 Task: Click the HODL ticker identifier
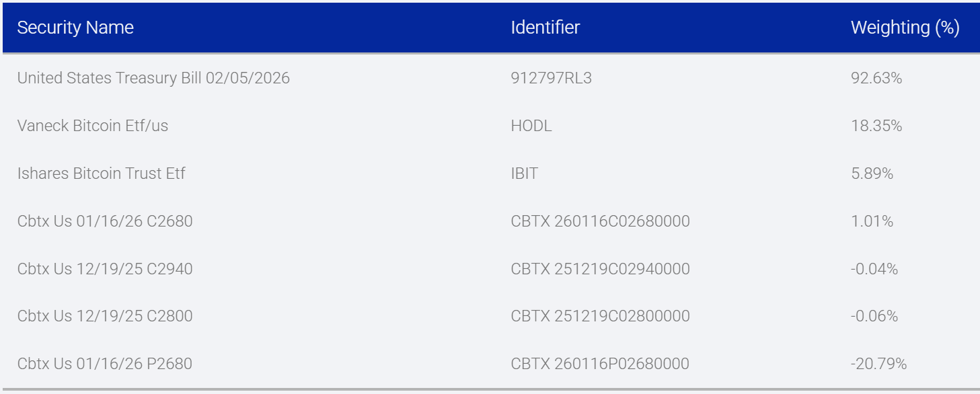[531, 126]
